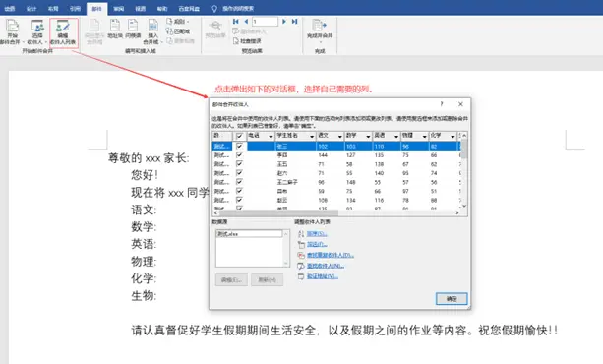Go to next record arrow in ribbon
Screen dimensions: 603x364
(284, 22)
